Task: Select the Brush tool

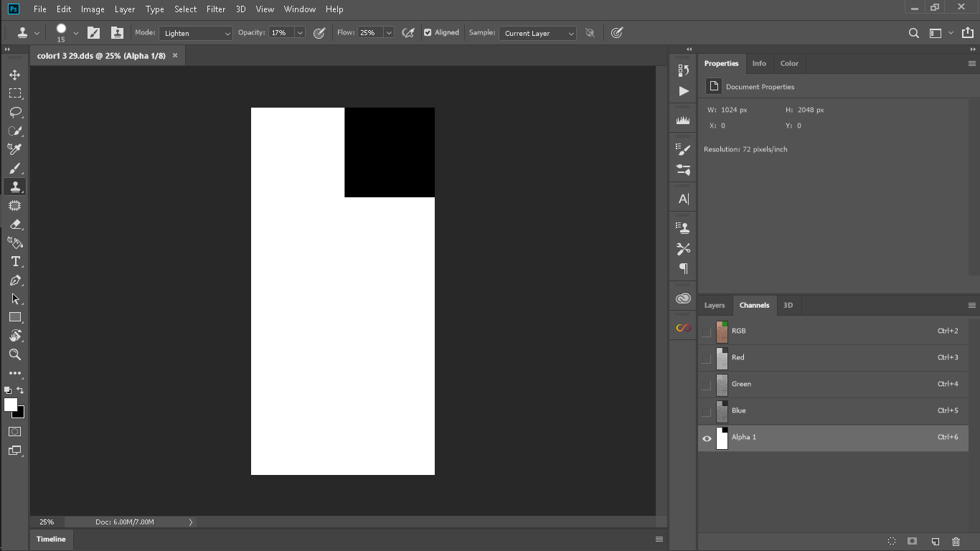Action: coord(15,168)
